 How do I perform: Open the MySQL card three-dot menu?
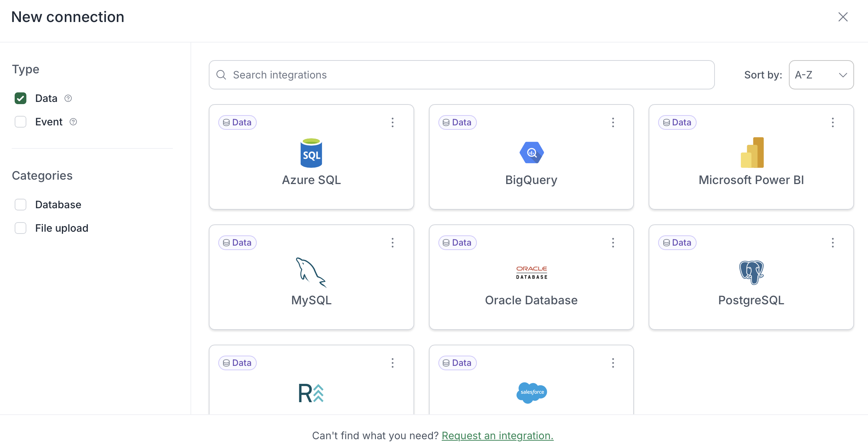click(x=393, y=243)
